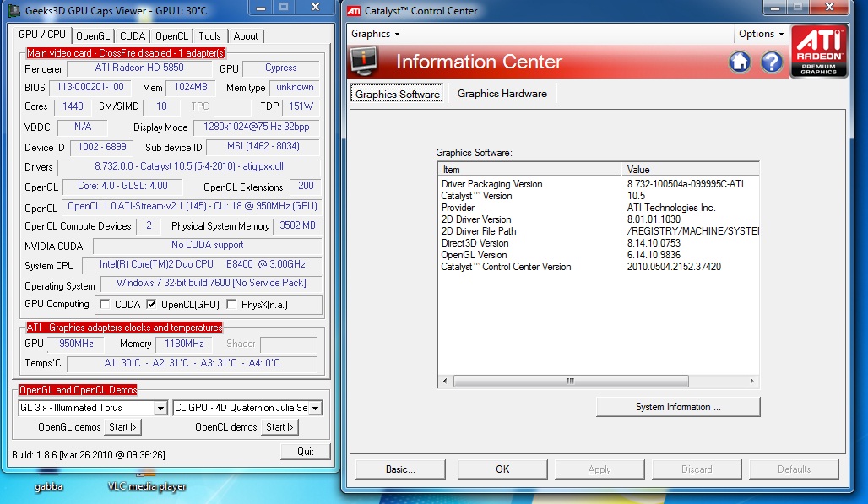
Task: Click the ATI Radeon Premium Graphics logo
Action: (819, 51)
